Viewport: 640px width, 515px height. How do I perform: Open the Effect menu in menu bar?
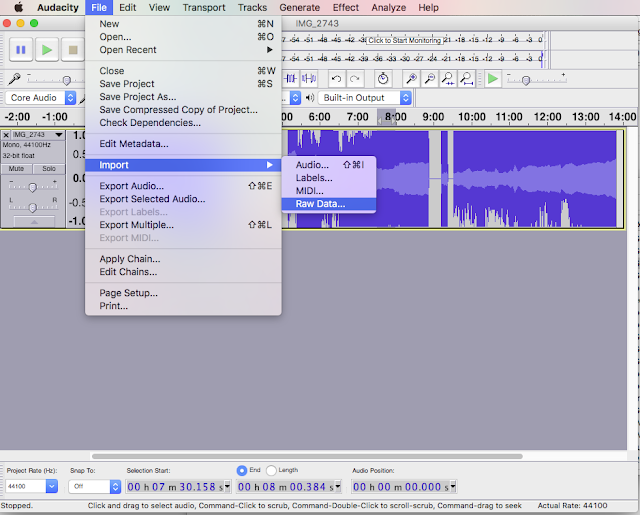point(345,7)
